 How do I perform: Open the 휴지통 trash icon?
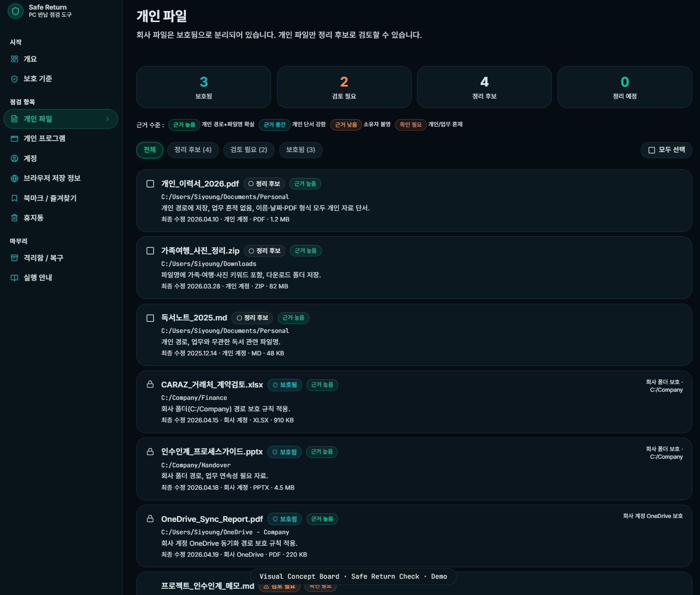point(14,218)
